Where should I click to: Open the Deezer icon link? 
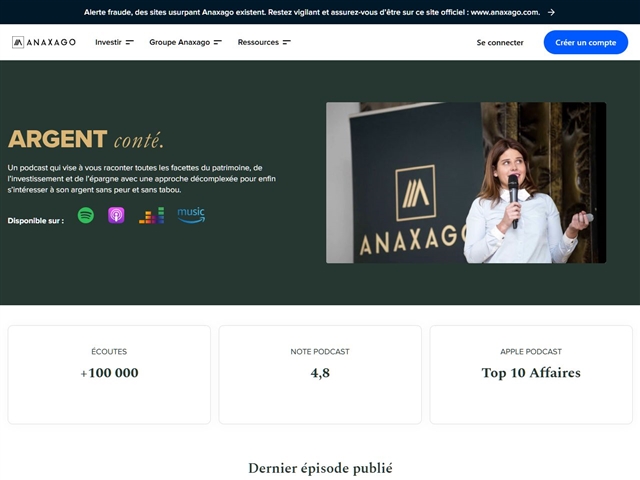[x=151, y=215]
